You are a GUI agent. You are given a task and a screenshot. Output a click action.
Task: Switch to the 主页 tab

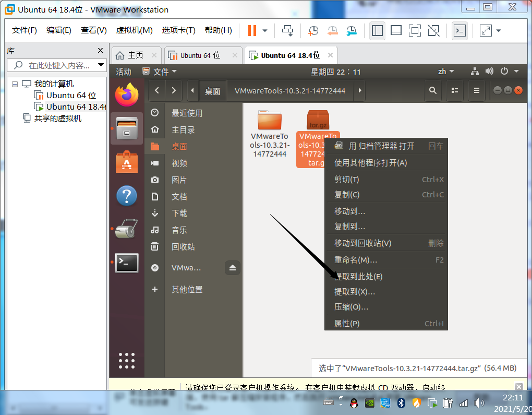[136, 55]
